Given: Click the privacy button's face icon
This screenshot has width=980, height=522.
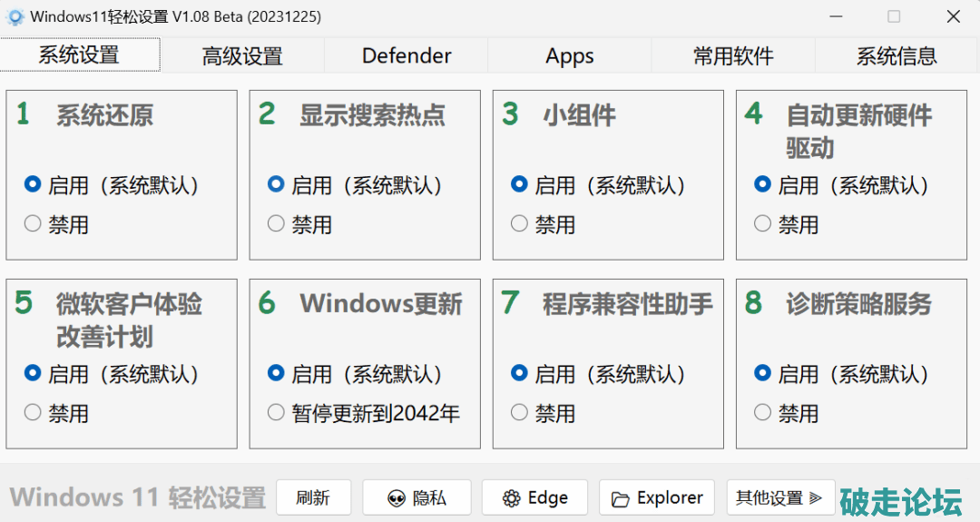Looking at the screenshot, I should (x=396, y=498).
